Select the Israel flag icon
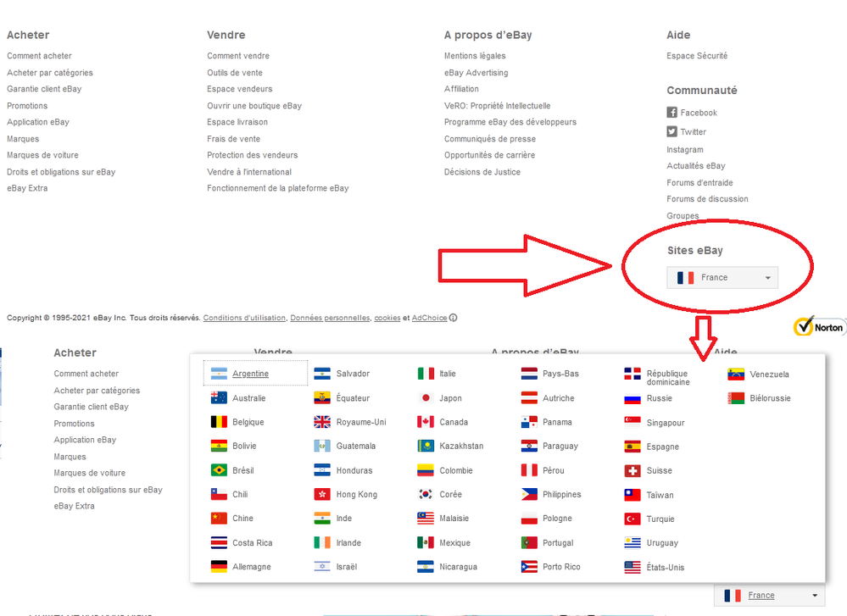The image size is (847, 616). click(x=322, y=566)
